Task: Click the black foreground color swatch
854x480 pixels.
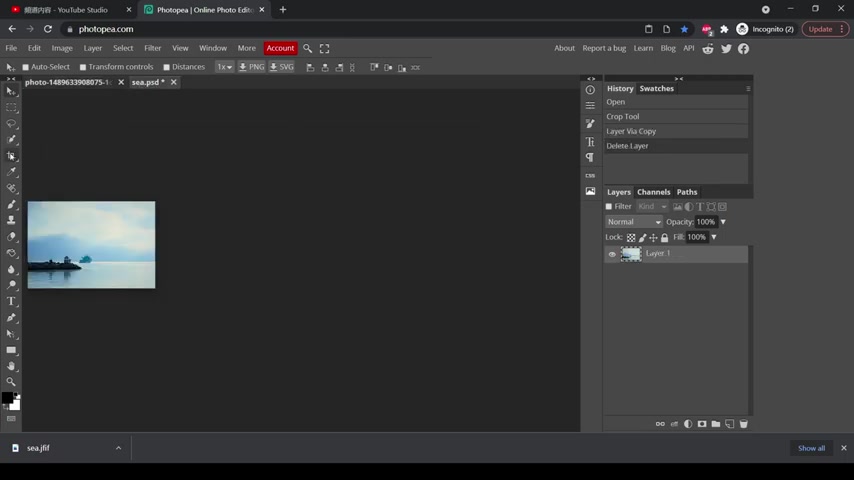Action: click(x=7, y=398)
